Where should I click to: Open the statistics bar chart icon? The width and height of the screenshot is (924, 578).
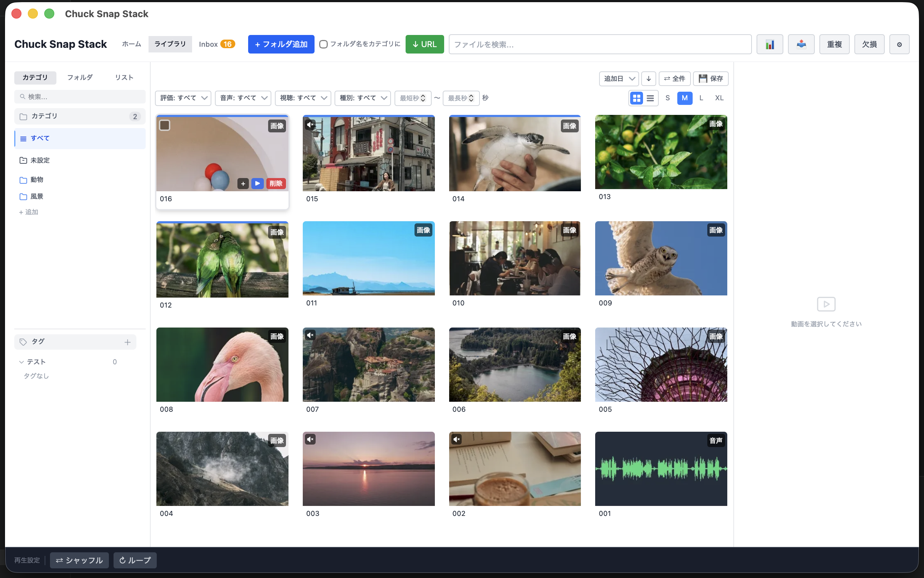click(769, 44)
